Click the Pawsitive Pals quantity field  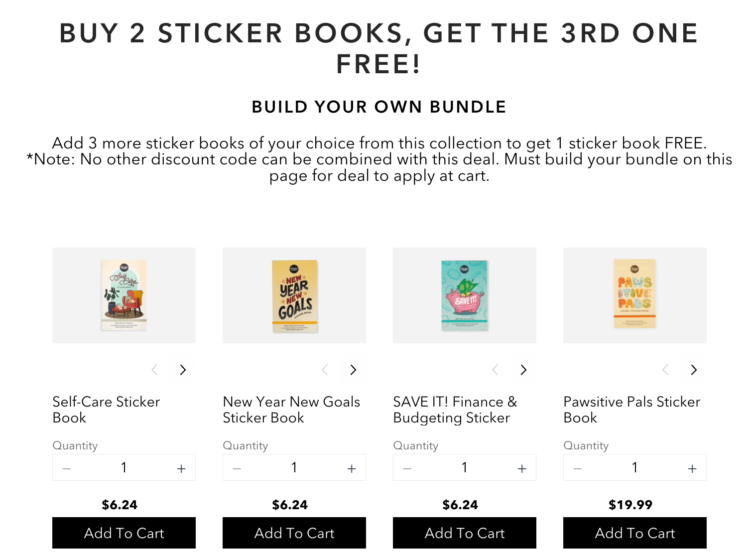(634, 467)
